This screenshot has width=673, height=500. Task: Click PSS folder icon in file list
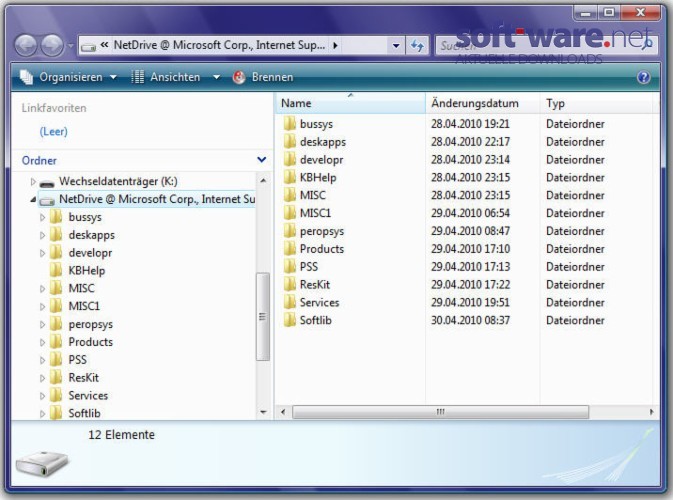pos(290,267)
